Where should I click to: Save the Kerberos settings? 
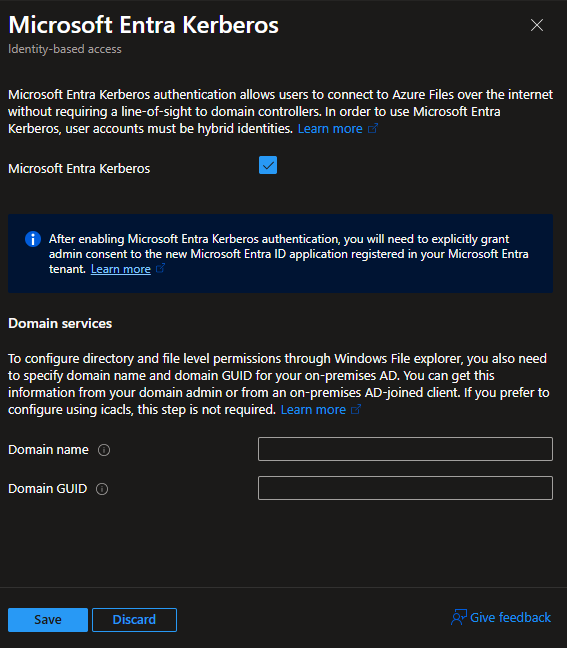tap(48, 619)
